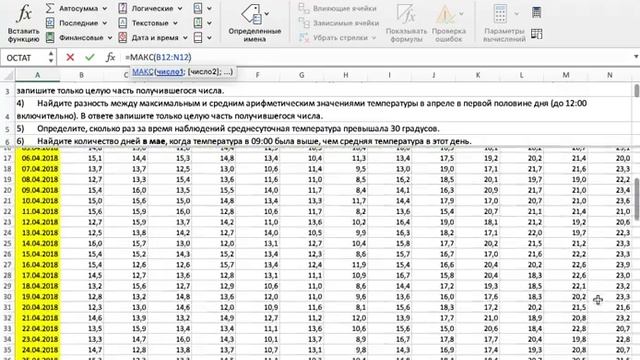Viewport: 640px width, 360px height.
Task: Select column M header
Action: pyautogui.click(x=566, y=75)
